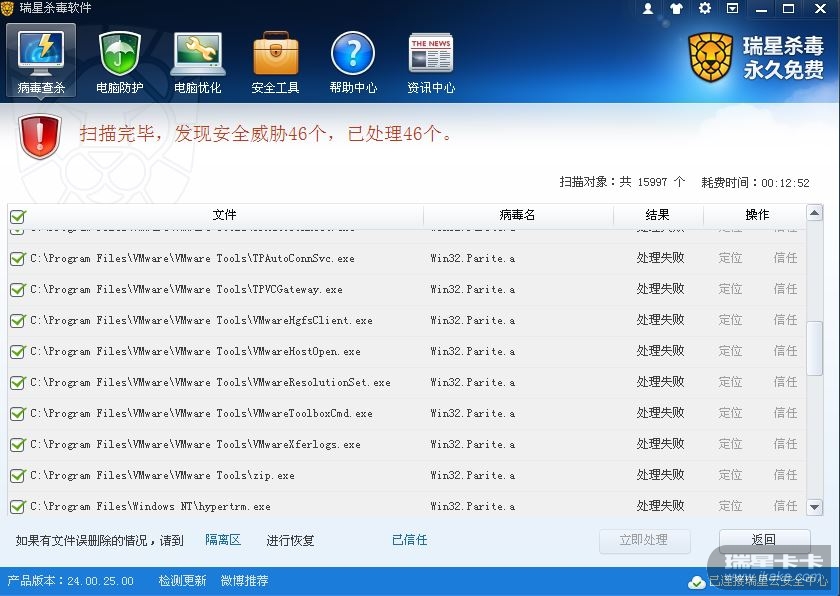Open the 隔离区 quarantine link
Screen dimensions: 840x596
pos(223,540)
